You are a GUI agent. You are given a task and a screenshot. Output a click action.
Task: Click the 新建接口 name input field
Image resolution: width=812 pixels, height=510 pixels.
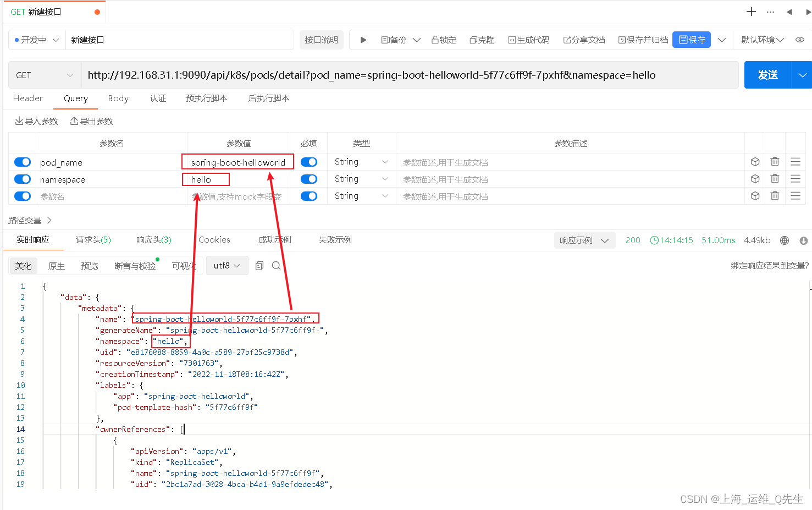point(180,40)
